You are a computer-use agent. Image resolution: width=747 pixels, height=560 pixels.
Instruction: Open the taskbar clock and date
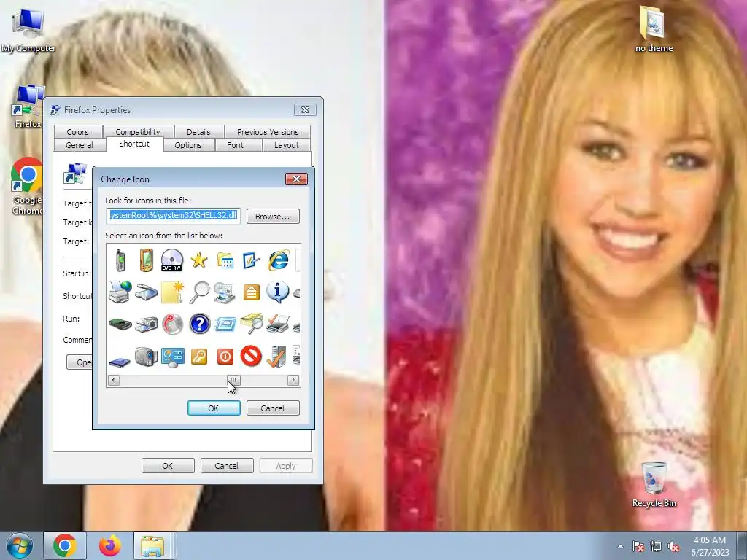coord(710,546)
